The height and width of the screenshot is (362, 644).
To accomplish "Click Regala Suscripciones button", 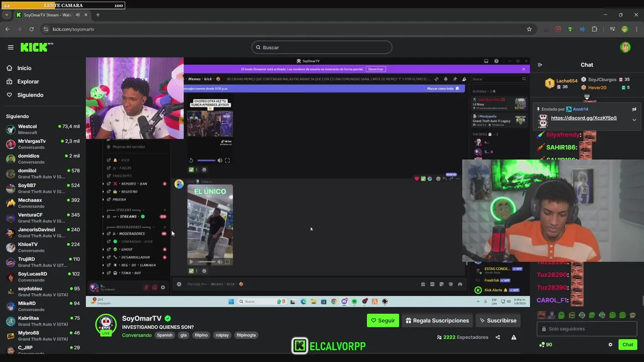I will pos(437,320).
